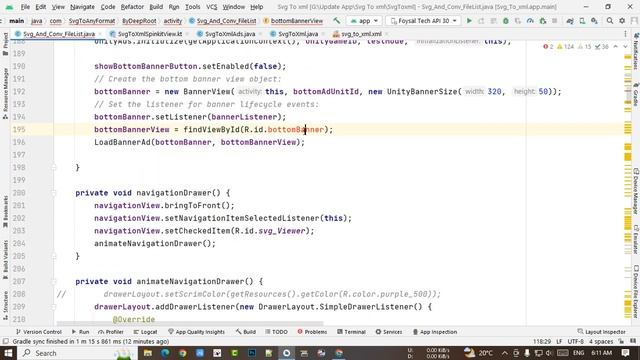Collapse the navigationDrawer method fold marker
640x360 pixels.
click(x=54, y=193)
